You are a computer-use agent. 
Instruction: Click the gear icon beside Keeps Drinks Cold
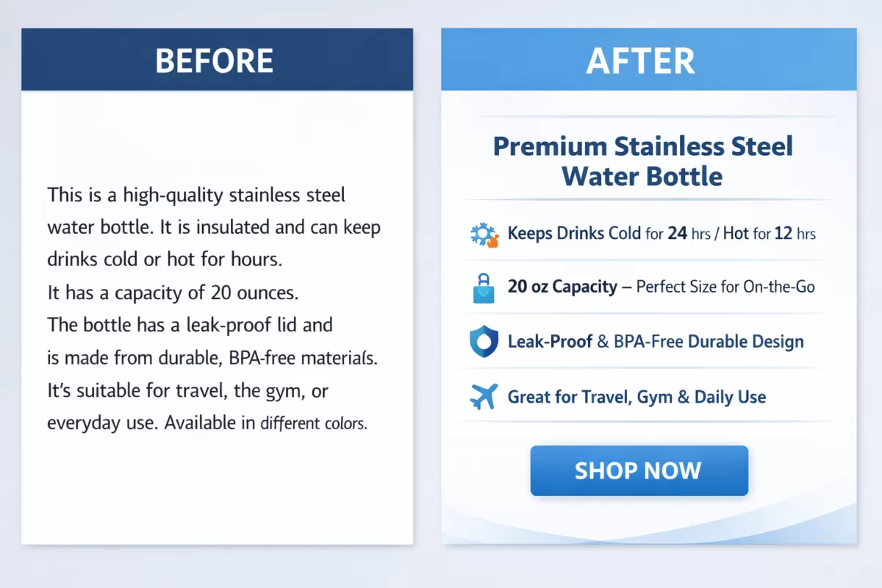click(484, 234)
